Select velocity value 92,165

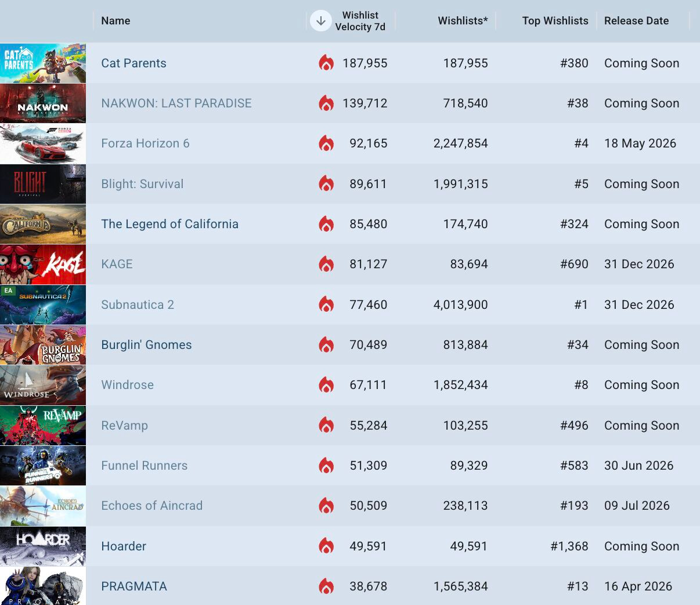coord(368,143)
